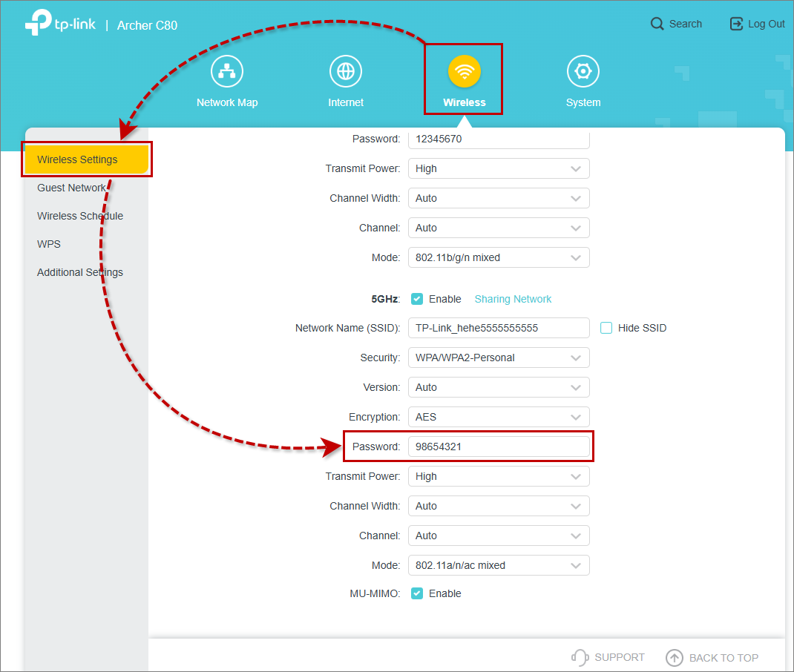Disable the MU-MIMO Enable checkbox

(x=417, y=593)
